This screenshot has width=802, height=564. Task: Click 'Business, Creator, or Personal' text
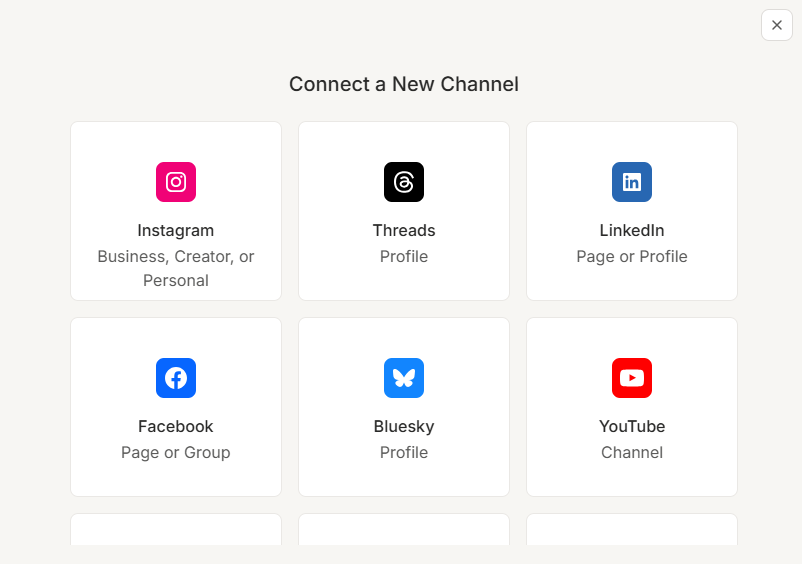click(175, 268)
